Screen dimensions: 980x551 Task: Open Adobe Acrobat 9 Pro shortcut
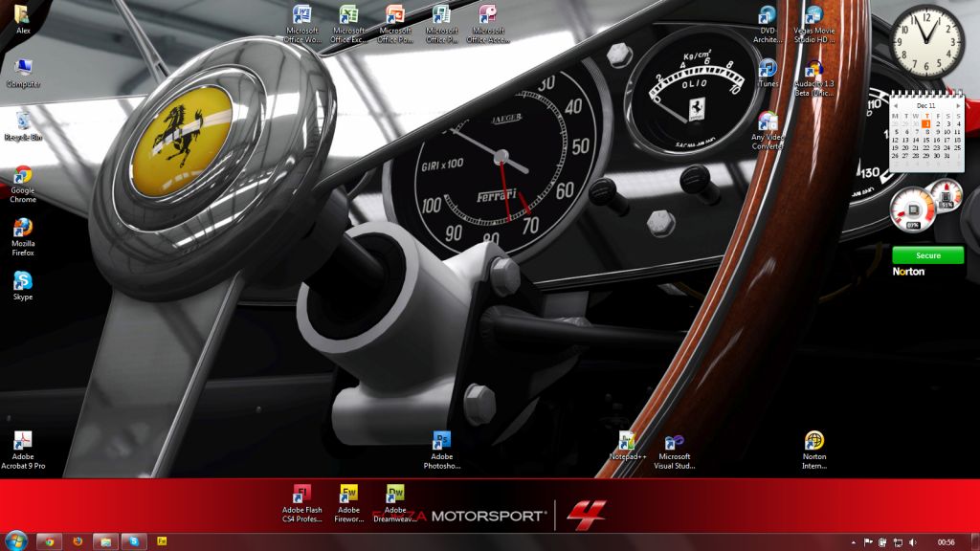[x=23, y=450]
